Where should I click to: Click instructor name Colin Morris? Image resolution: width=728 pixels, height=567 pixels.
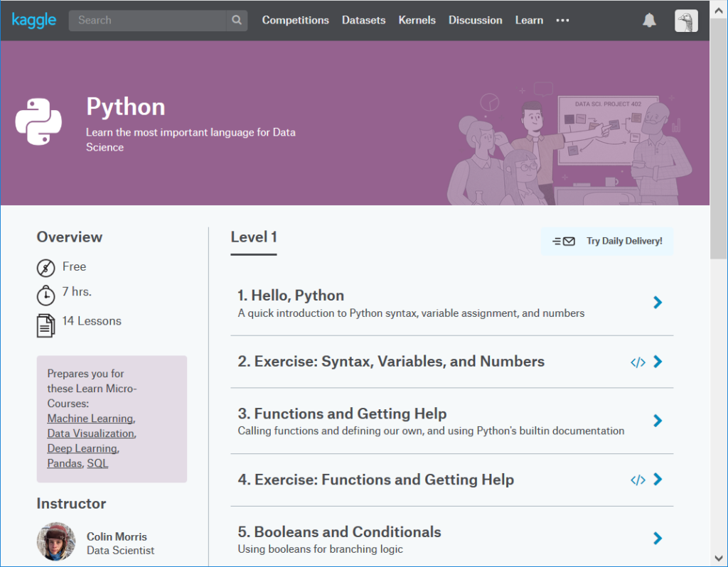[x=117, y=537]
